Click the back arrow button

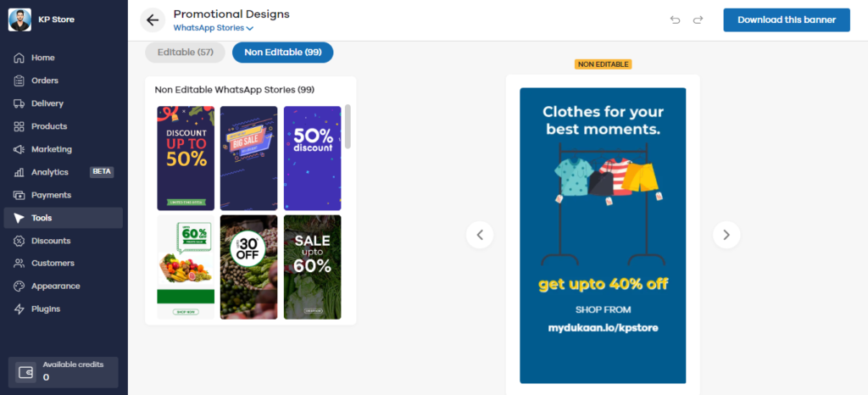click(153, 20)
